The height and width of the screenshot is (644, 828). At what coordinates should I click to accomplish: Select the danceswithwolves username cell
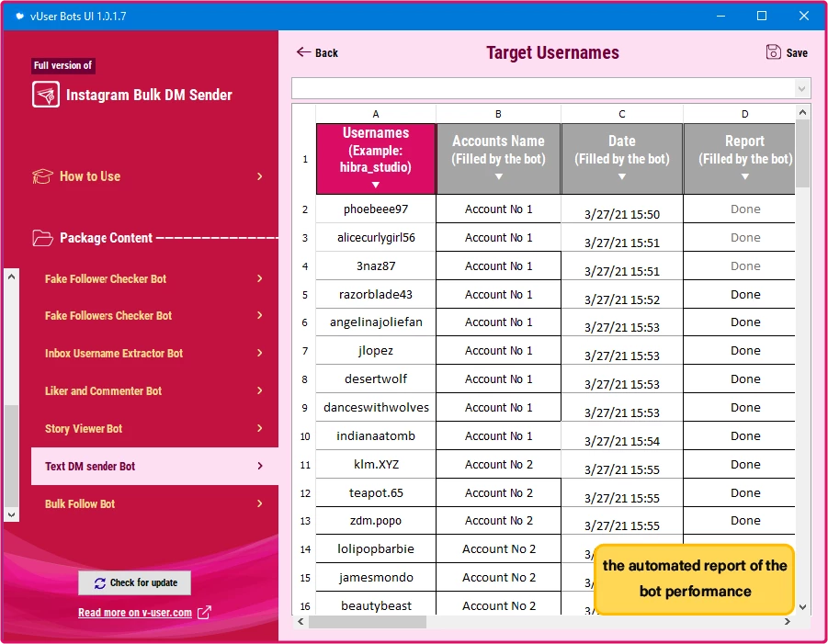click(376, 408)
